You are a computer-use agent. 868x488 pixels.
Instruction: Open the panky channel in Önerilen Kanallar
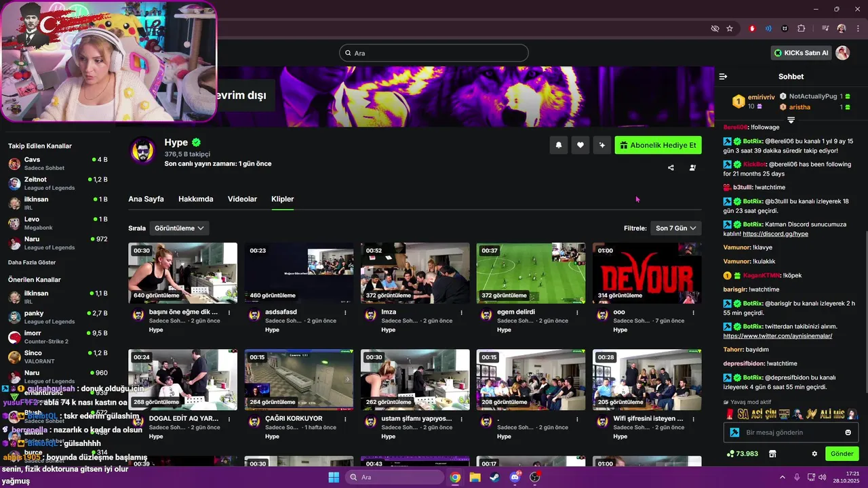click(58, 317)
